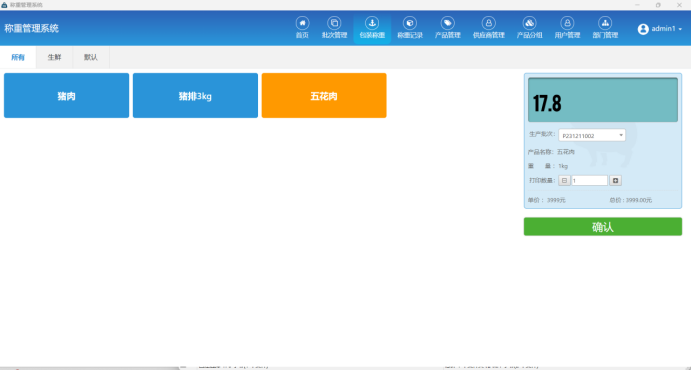Viewport: 692px width, 371px height.
Task: Maximize the 称重管理系统 window
Action: (x=658, y=5)
